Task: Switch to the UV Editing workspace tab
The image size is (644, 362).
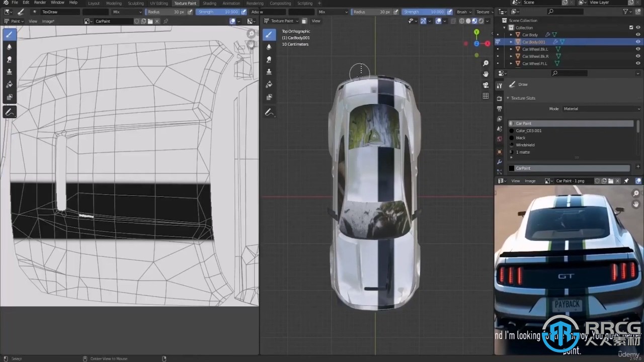Action: pos(158,3)
